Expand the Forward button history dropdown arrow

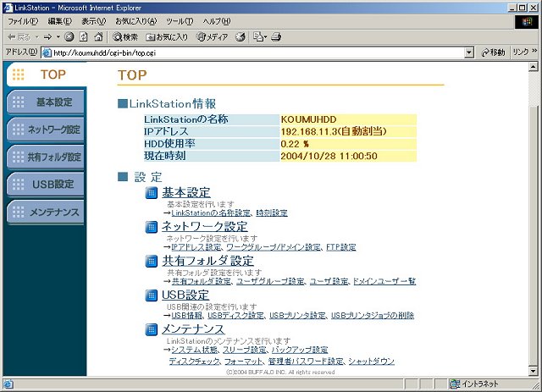point(58,36)
